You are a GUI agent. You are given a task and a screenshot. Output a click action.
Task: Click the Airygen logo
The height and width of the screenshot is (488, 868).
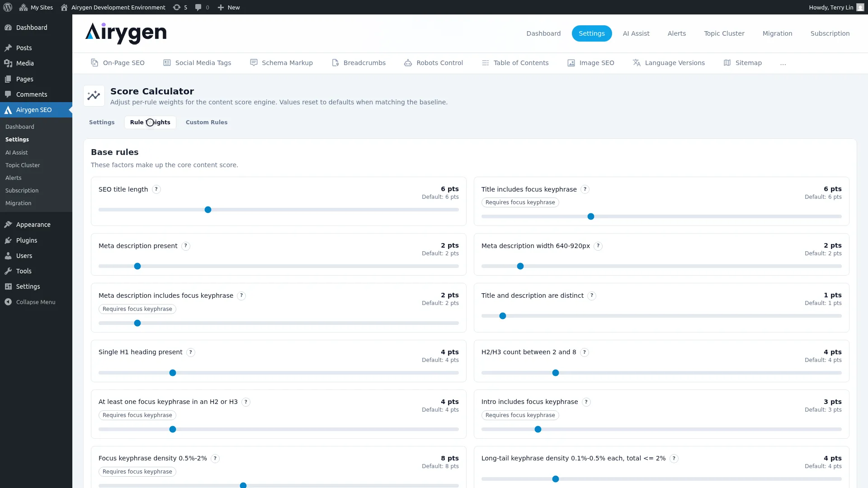point(126,33)
